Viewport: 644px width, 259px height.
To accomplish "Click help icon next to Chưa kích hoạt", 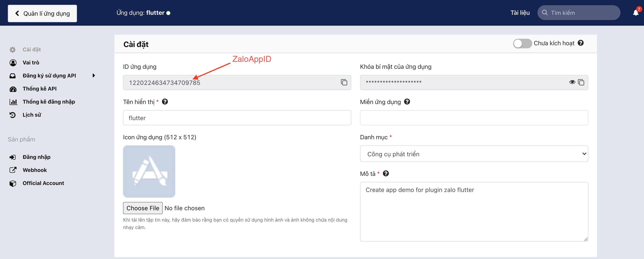I will 581,43.
